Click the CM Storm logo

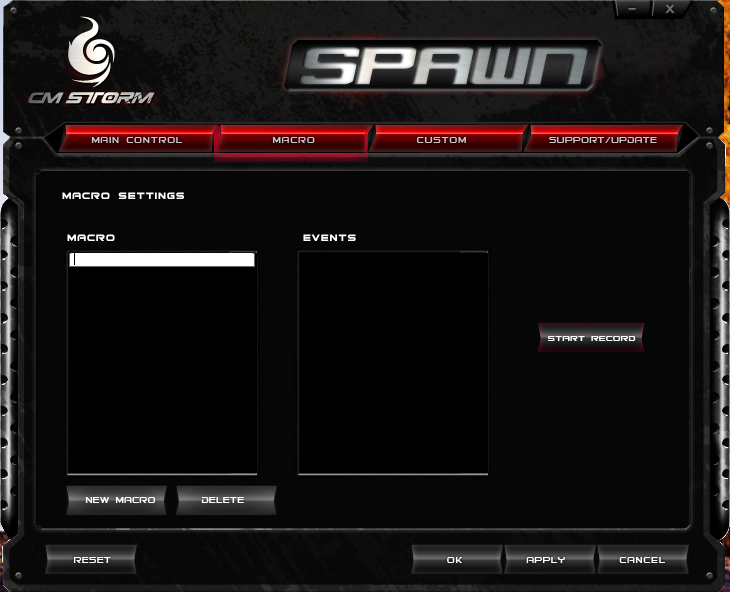(x=91, y=61)
